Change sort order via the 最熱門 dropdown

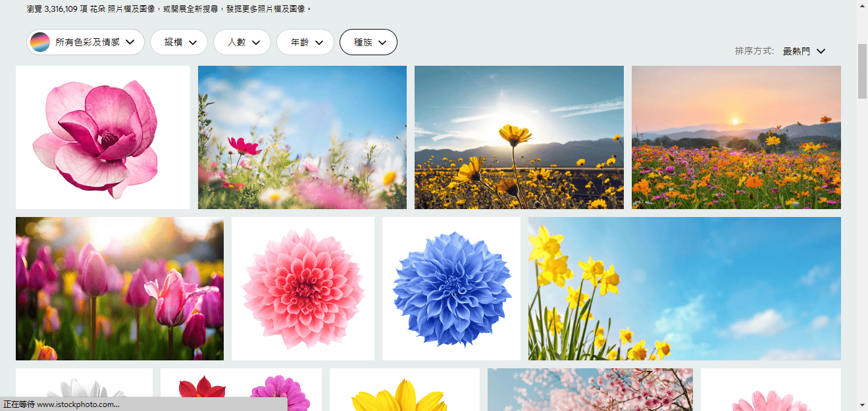coord(798,51)
